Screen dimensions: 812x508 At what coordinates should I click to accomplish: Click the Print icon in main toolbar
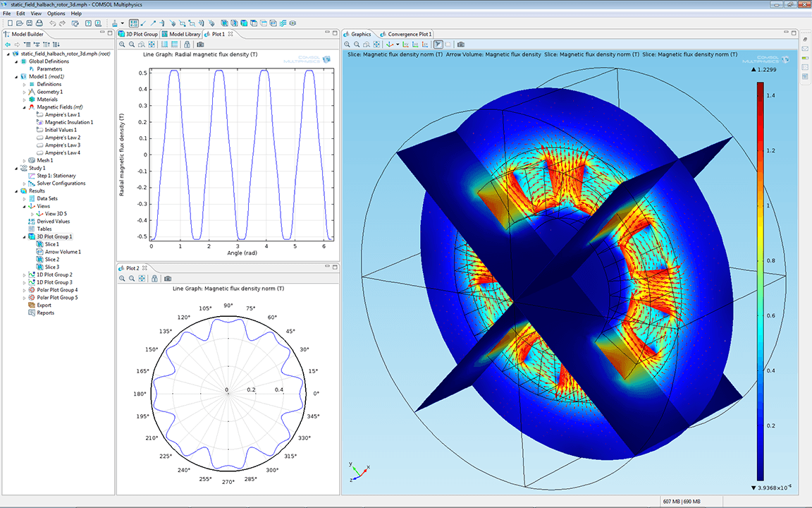[x=39, y=23]
